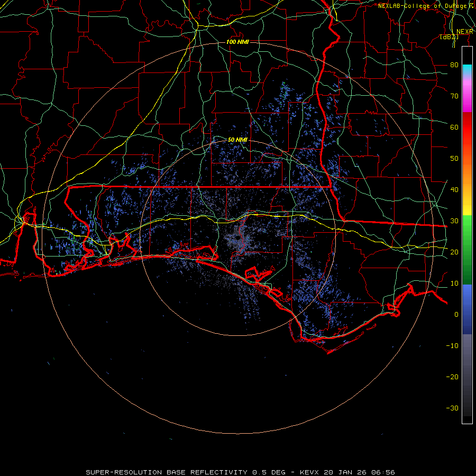Image resolution: width=476 pixels, height=476 pixels.
Task: Click the "100 NMI" range ring label
Action: point(237,42)
